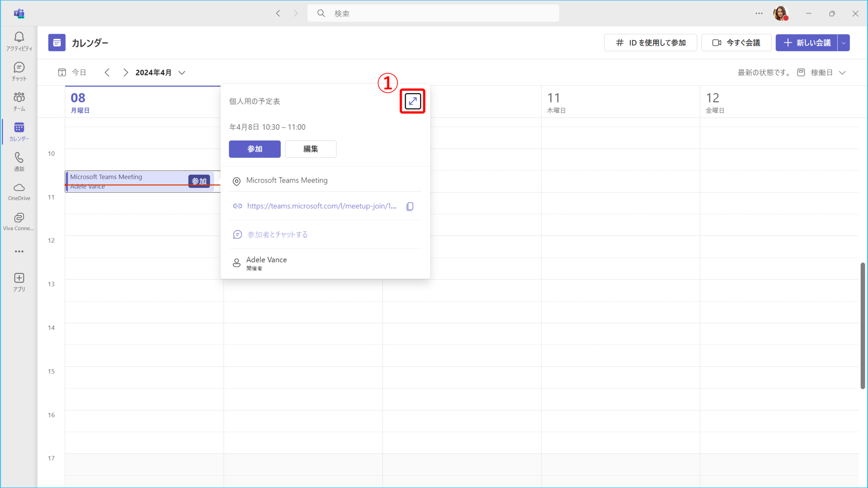This screenshot has width=868, height=488.
Task: Open Calls in the sidebar
Action: coord(19,162)
